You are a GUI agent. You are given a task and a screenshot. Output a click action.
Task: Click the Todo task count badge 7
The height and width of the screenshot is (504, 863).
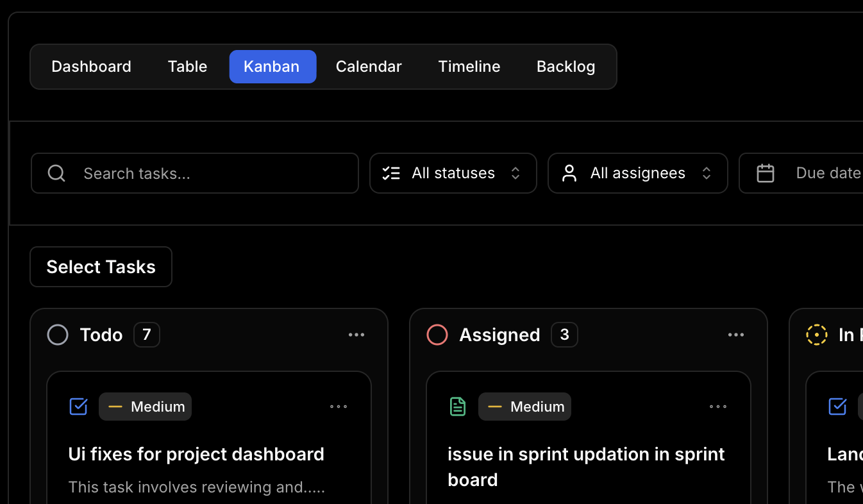147,335
